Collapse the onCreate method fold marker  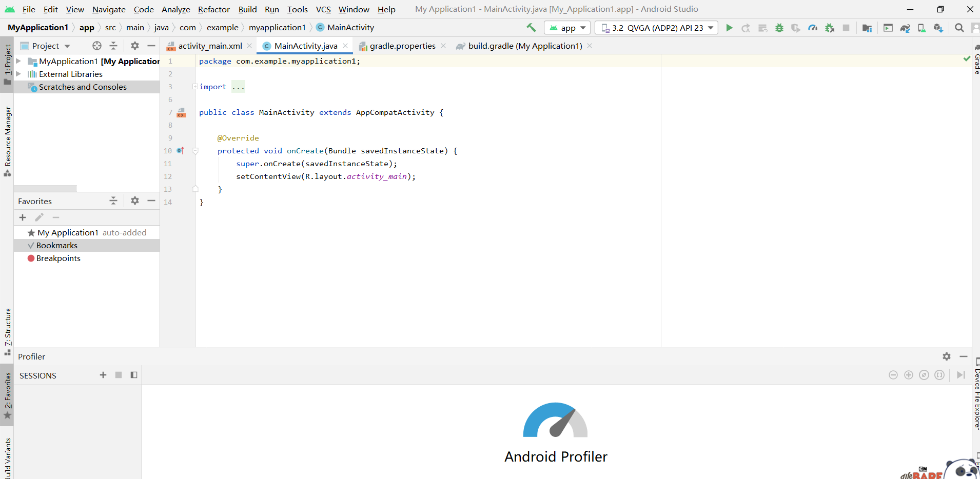point(195,151)
